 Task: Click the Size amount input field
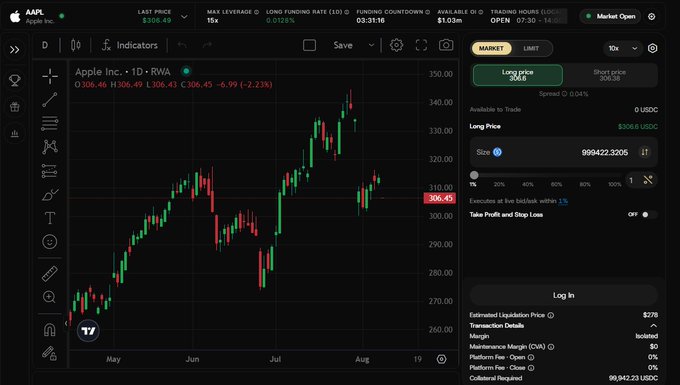pos(563,152)
